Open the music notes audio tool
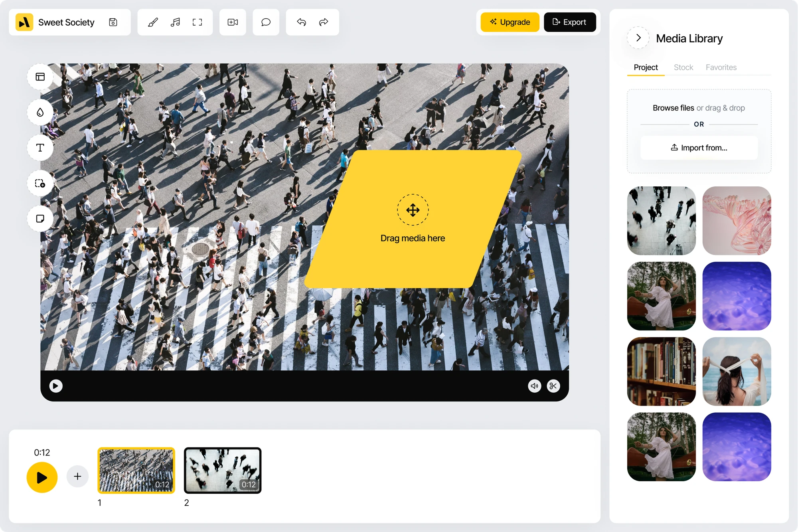Screen dimensions: 798x532 pos(175,22)
